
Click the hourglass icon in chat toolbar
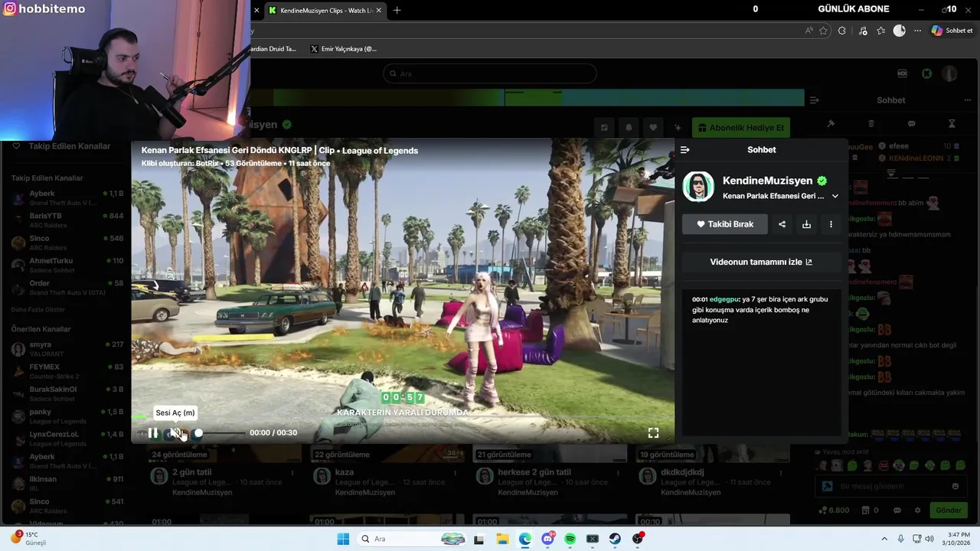point(952,124)
